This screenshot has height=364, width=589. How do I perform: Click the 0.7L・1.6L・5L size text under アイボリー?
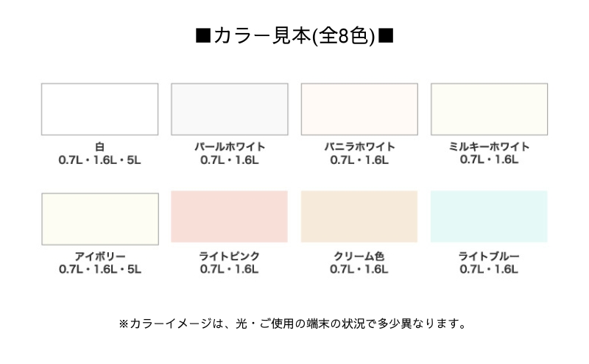point(100,269)
